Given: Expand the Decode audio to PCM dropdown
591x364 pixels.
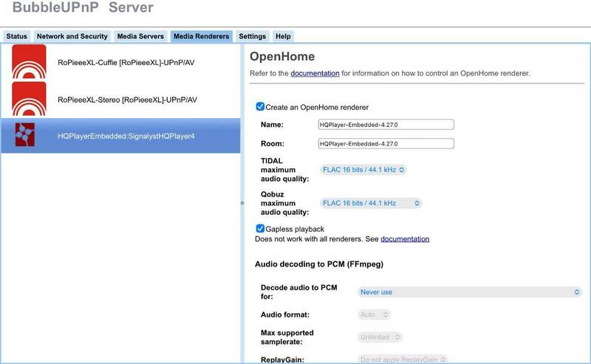Looking at the screenshot, I should point(470,292).
